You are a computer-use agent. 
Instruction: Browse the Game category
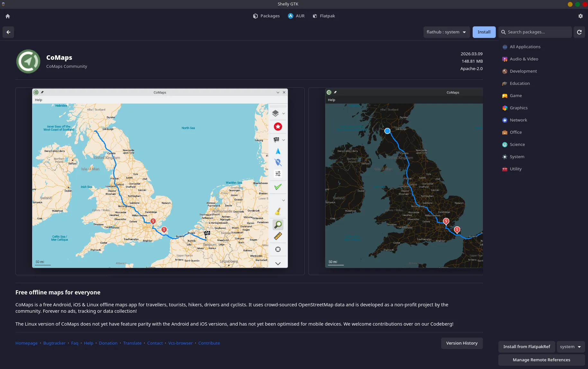[x=541, y=96]
